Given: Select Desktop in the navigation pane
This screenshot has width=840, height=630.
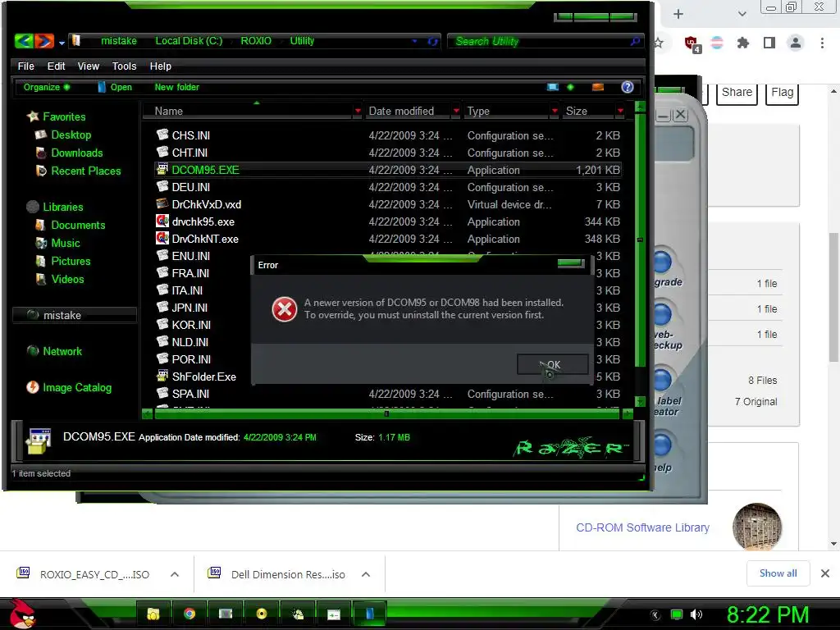Looking at the screenshot, I should coord(63,135).
